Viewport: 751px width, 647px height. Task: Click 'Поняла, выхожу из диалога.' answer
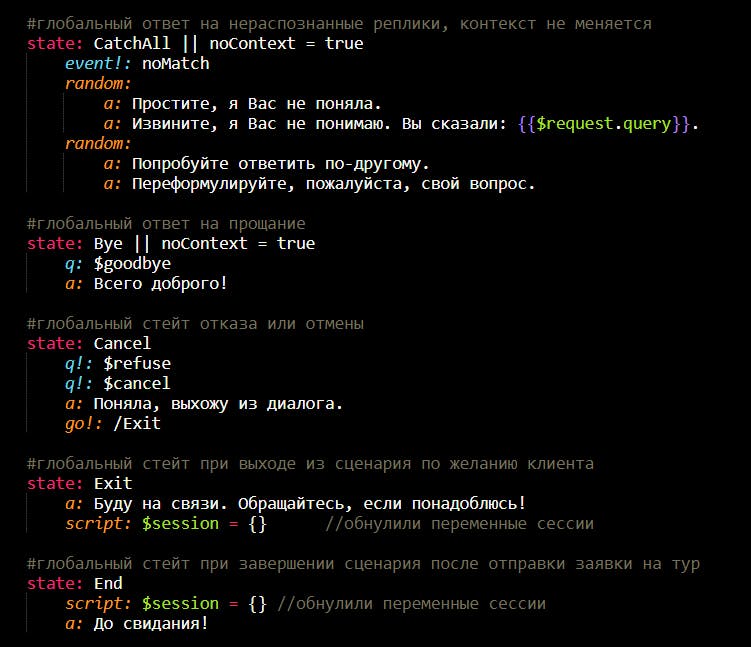tap(218, 404)
